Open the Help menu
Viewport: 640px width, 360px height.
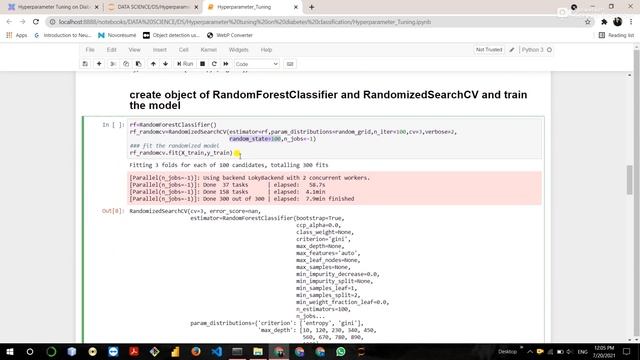[x=266, y=50]
